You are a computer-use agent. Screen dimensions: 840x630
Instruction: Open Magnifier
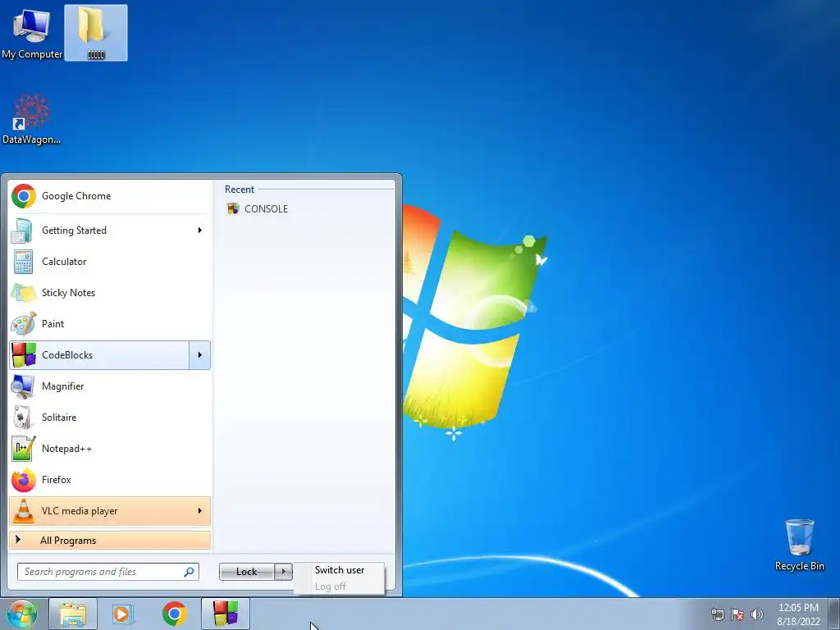coord(110,386)
